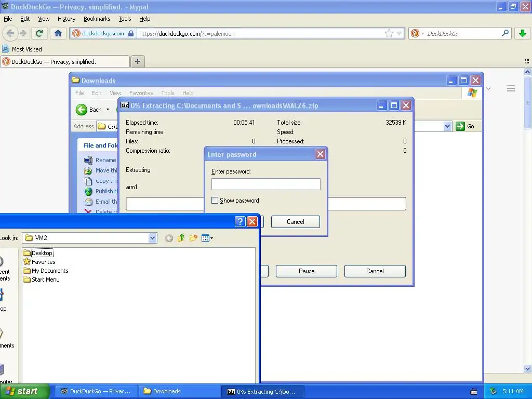The image size is (532, 399).
Task: Click Up One Level icon in file dialog
Action: pos(181,238)
